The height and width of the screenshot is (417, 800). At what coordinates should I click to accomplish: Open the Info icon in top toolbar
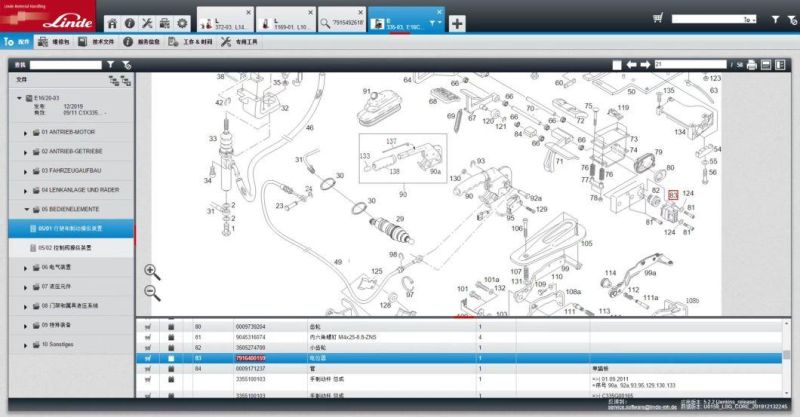130,23
